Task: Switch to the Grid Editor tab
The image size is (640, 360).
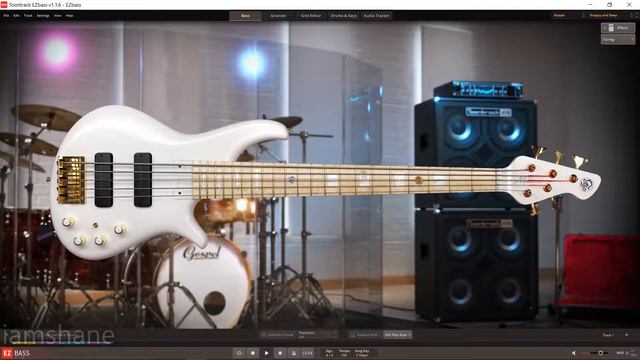Action: (311, 16)
